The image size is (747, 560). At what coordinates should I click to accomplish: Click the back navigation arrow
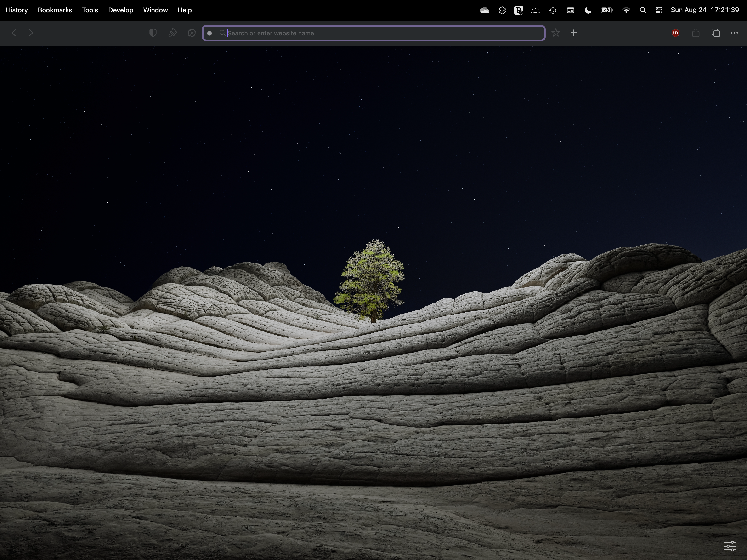(13, 33)
